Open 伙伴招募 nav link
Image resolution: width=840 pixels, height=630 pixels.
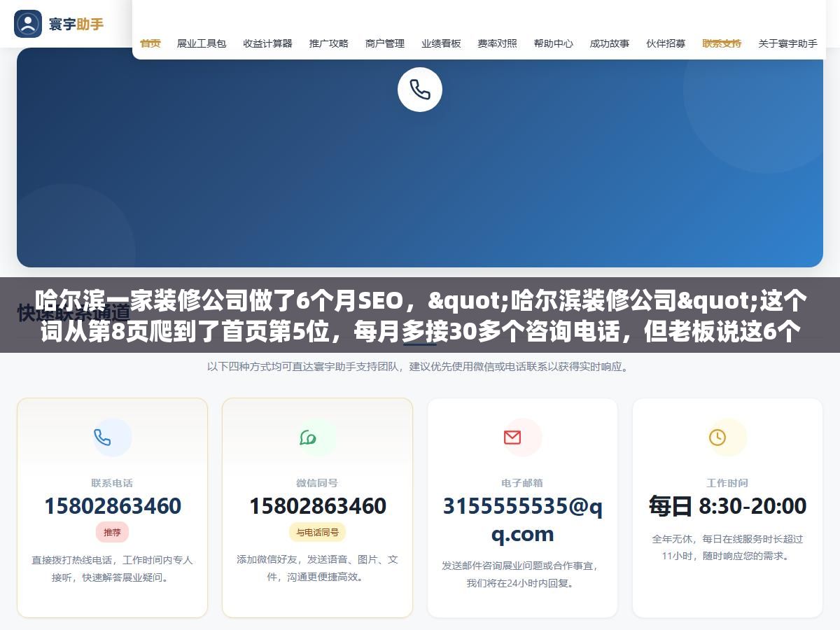666,43
